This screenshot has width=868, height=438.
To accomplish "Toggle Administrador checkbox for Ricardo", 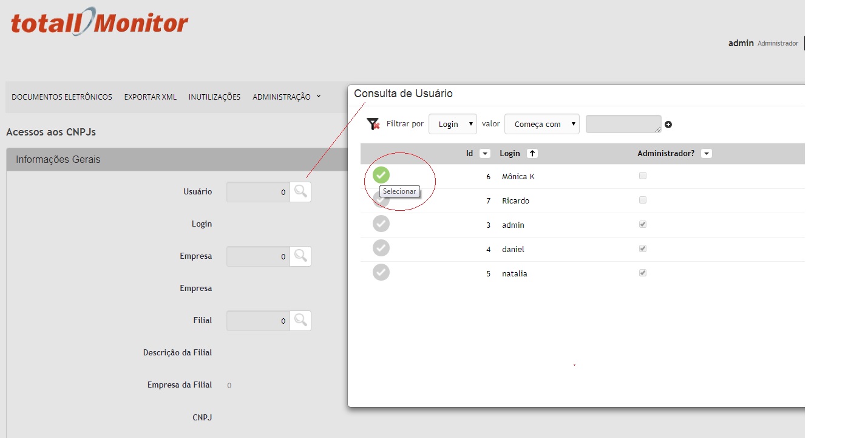I will tap(643, 200).
